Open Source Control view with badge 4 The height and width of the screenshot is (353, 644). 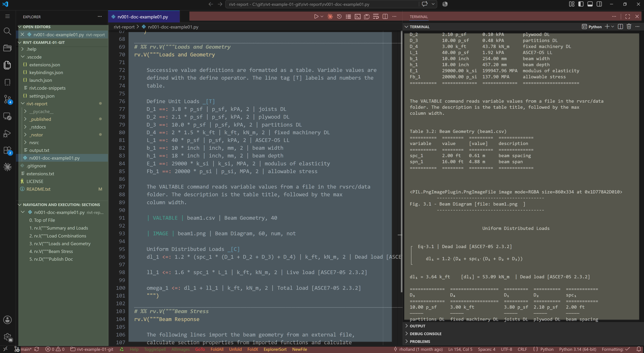tap(7, 99)
